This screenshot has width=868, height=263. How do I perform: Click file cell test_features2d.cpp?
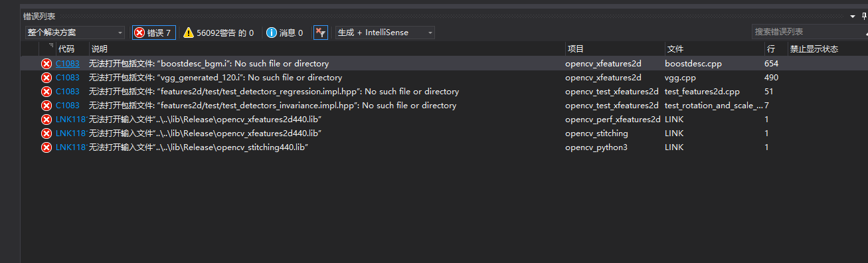tap(702, 92)
